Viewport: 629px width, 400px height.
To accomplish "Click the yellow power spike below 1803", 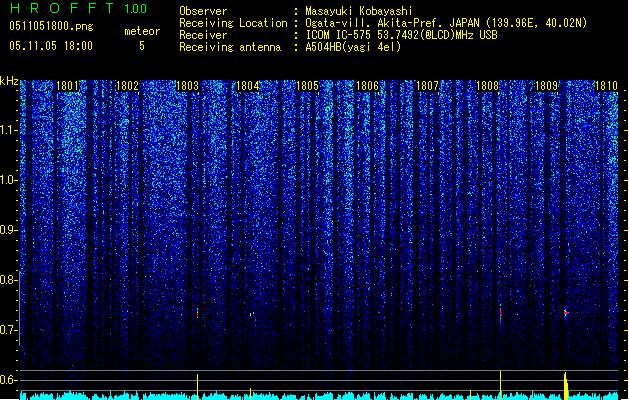I will click(197, 386).
